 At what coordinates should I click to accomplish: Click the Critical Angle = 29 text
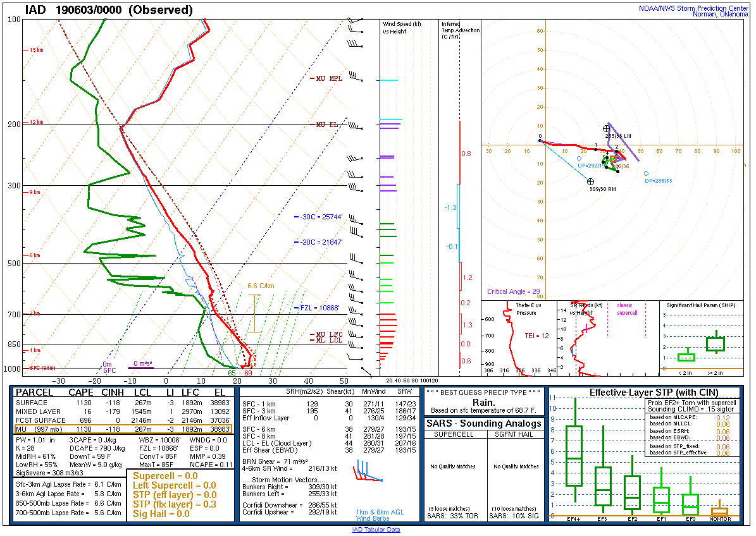pos(514,291)
